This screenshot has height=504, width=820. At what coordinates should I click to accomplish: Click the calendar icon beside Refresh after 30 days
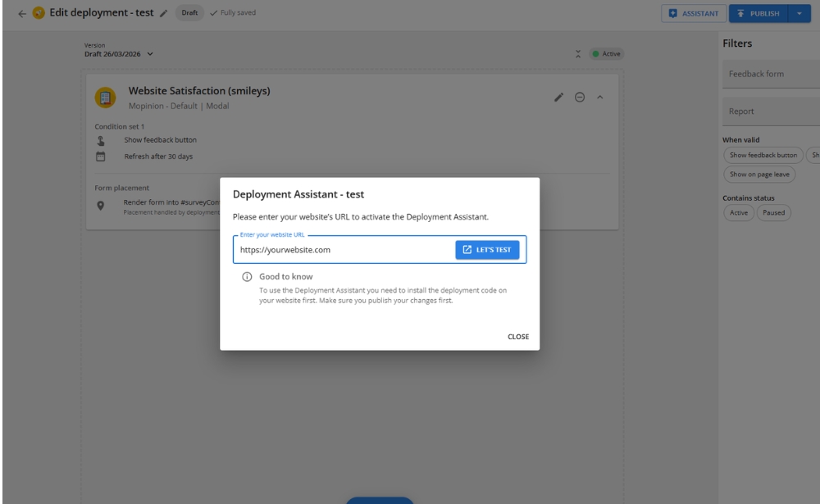coord(102,155)
